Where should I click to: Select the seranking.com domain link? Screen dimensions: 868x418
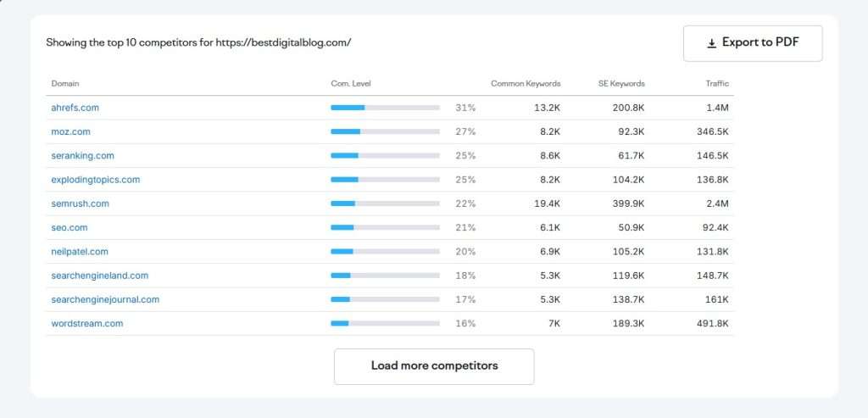[82, 156]
